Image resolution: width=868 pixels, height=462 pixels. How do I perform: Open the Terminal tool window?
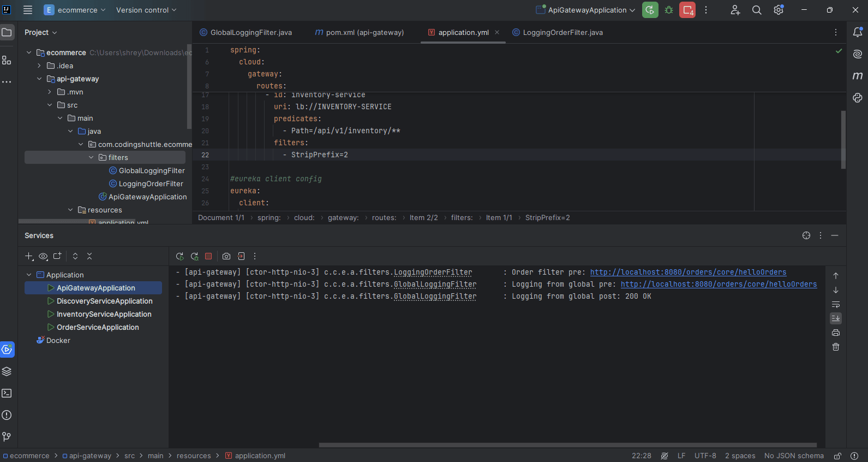click(7, 393)
